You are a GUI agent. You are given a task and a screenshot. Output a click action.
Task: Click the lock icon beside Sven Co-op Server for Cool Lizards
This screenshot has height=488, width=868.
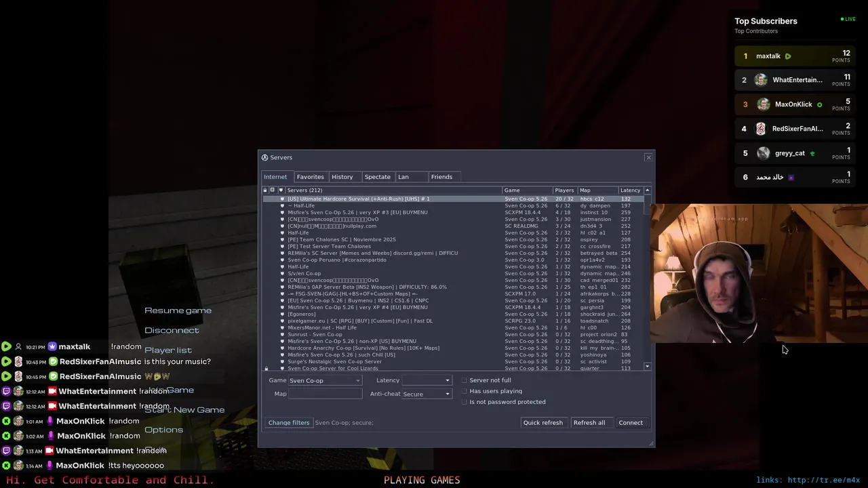[266, 369]
